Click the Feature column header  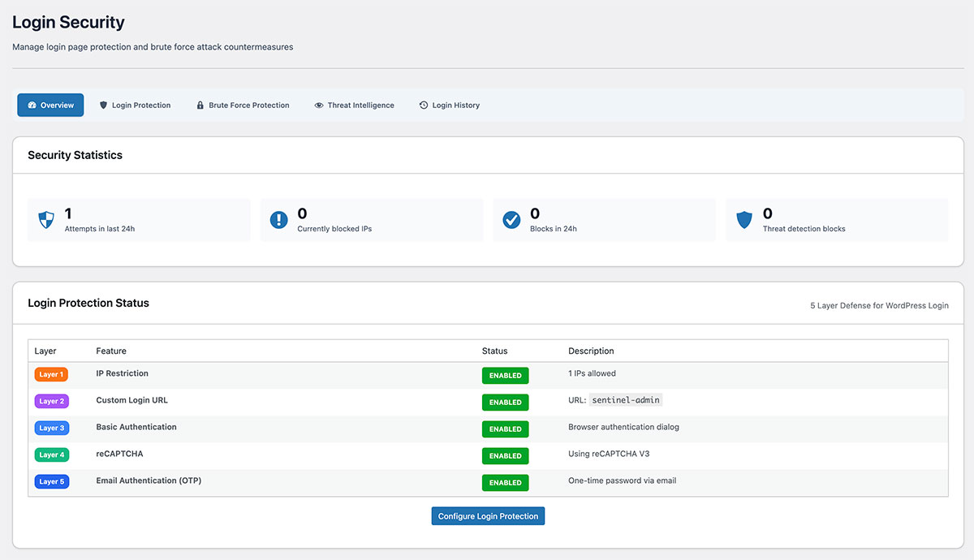click(x=111, y=351)
